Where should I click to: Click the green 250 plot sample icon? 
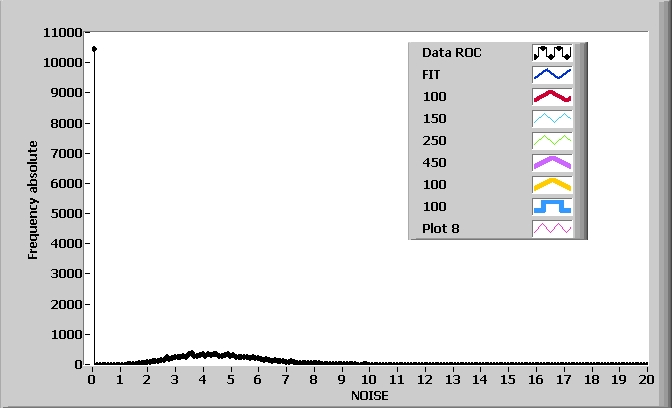[551, 140]
